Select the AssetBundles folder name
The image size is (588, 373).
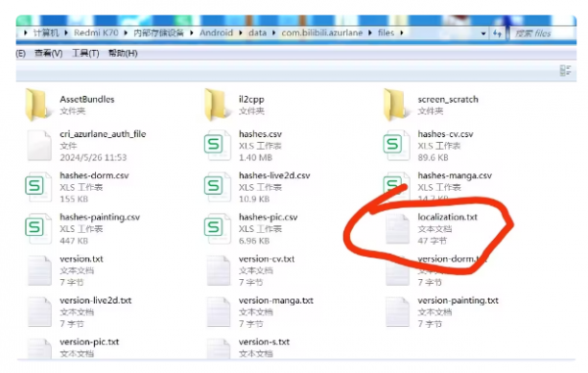87,99
